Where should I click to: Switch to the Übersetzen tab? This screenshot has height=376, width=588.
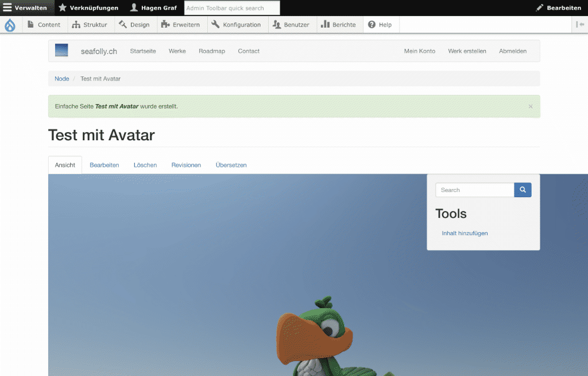click(231, 165)
